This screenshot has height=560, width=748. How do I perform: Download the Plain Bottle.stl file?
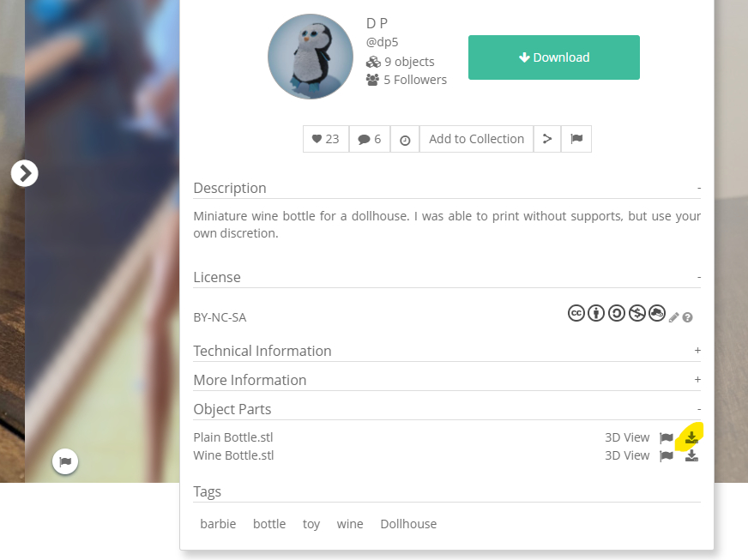pos(691,437)
